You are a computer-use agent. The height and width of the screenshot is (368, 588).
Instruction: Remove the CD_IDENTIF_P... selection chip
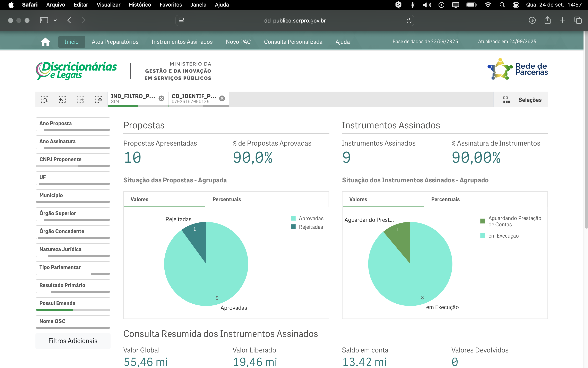tap(222, 98)
